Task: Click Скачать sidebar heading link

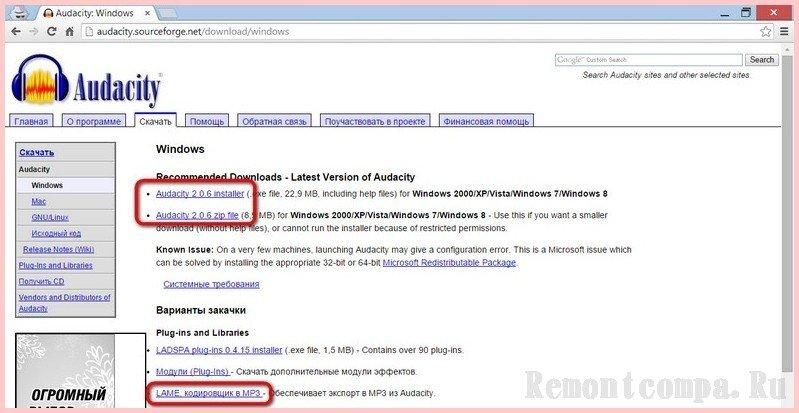Action: click(x=37, y=152)
